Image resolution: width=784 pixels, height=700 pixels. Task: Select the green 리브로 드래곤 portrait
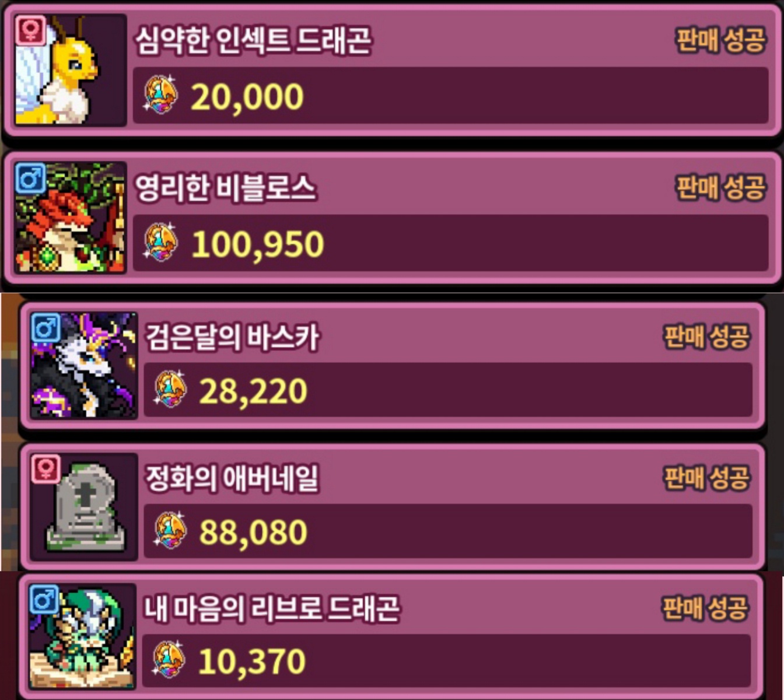[82, 636]
